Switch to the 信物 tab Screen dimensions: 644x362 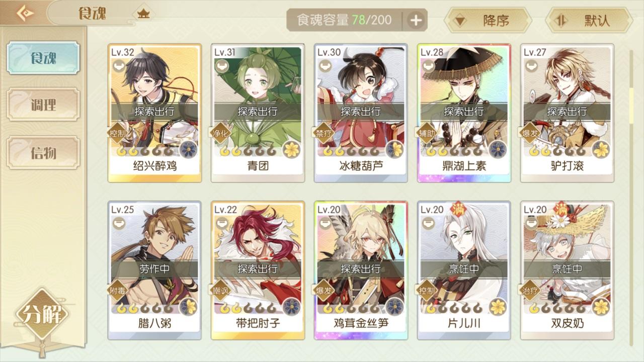coord(43,153)
